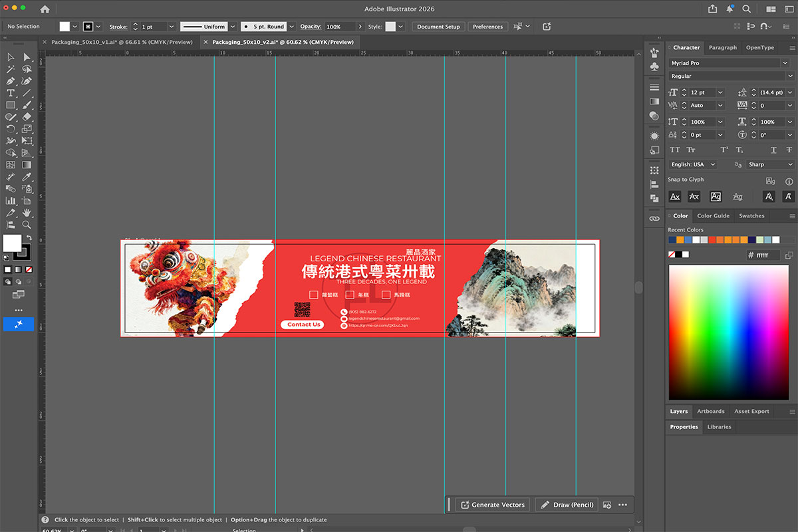Click the Generate Vectors button
798x532 pixels.
492,505
